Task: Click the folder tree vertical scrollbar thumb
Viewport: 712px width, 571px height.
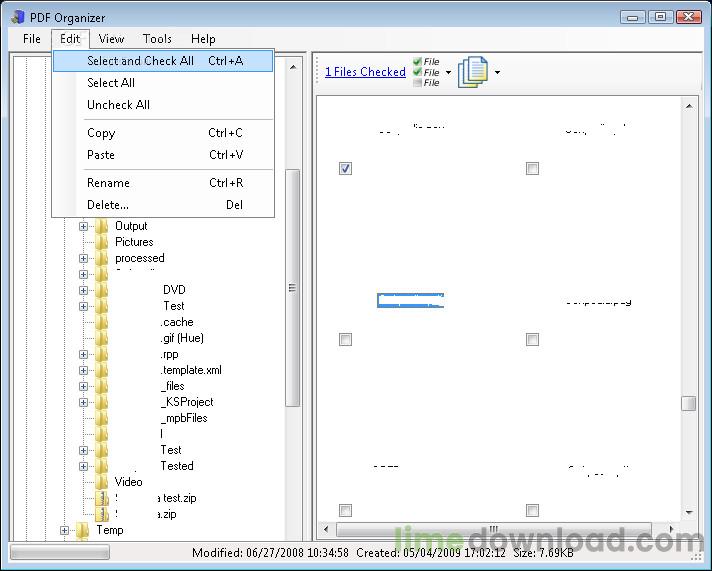Action: (x=292, y=288)
